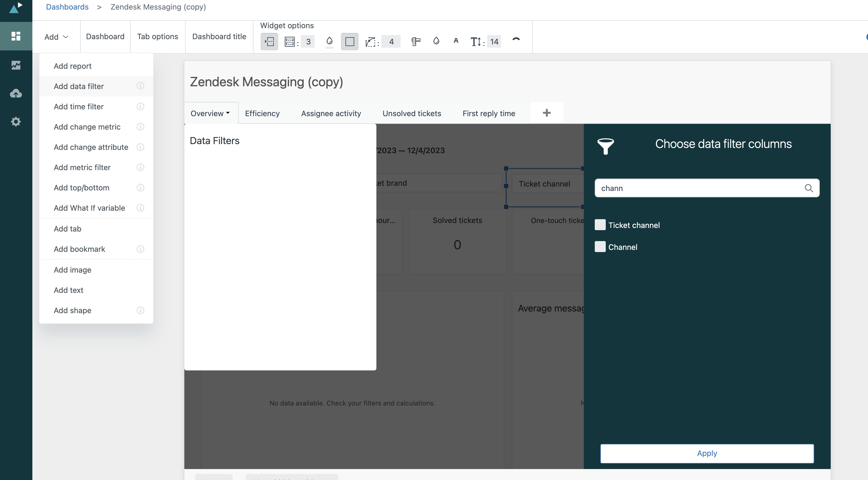Open the Tab options menu
Screen dimensions: 868x480
157,36
